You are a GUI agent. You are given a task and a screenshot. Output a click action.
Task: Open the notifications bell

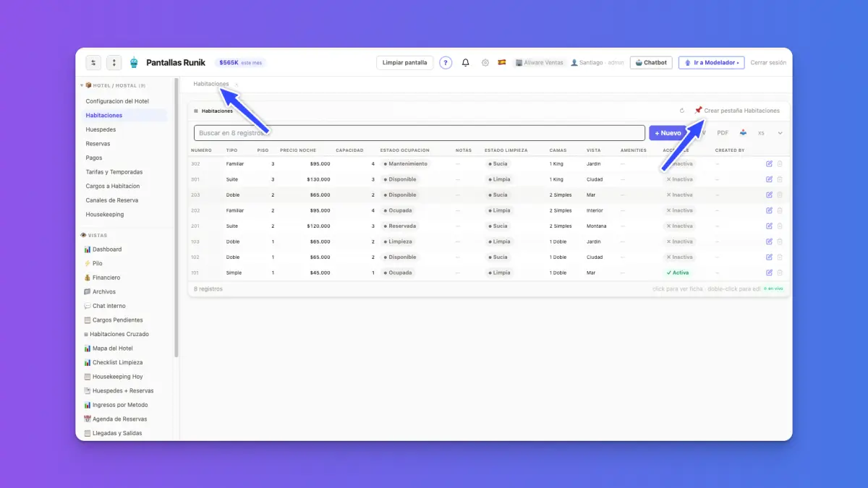coord(466,63)
